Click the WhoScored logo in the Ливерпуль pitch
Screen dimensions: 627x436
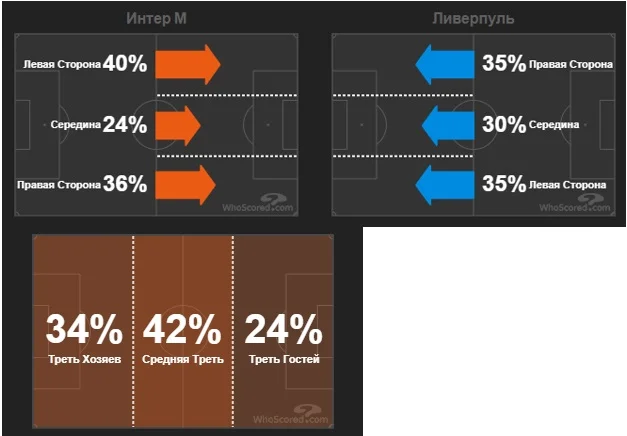coord(572,204)
